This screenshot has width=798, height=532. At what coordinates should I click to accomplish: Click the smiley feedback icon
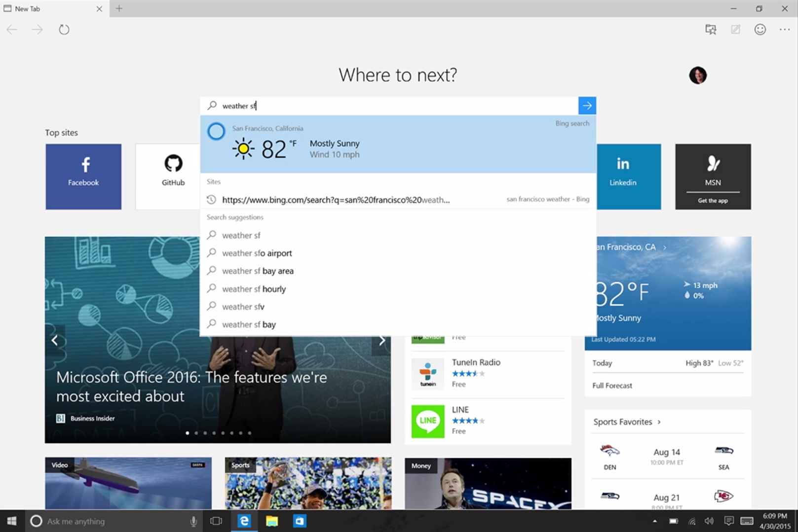point(760,30)
